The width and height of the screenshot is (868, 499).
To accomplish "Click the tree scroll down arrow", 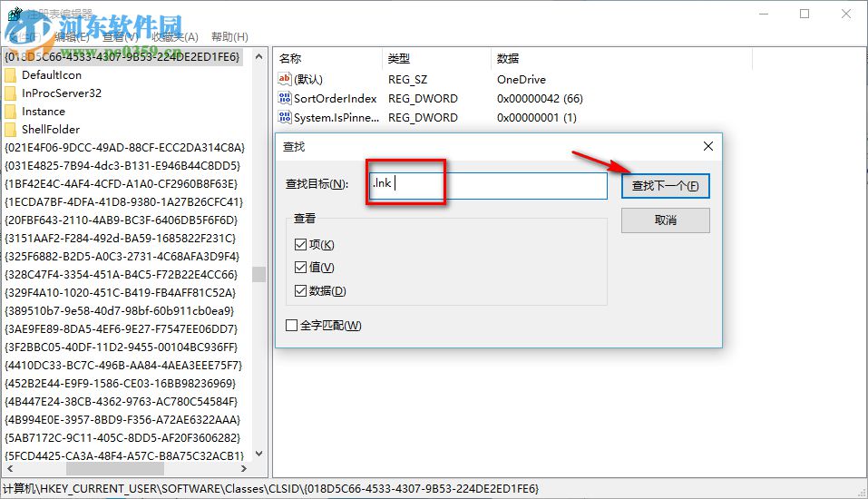I will [259, 455].
